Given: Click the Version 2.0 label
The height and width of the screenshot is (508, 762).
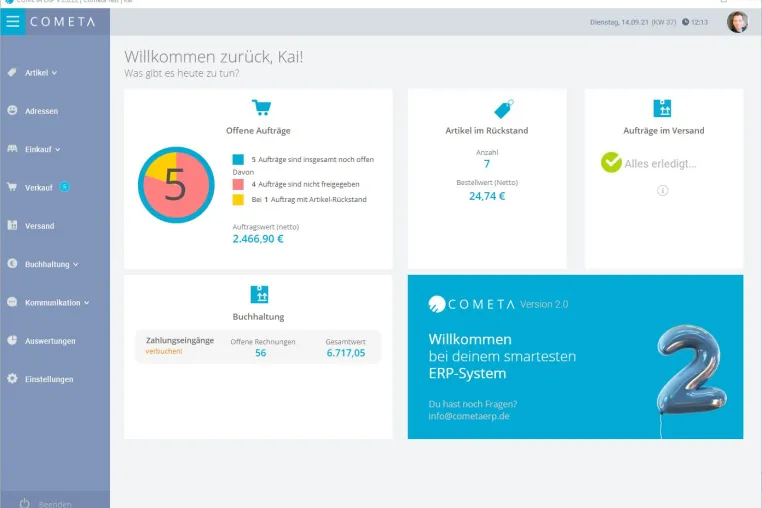Looking at the screenshot, I should click(544, 304).
